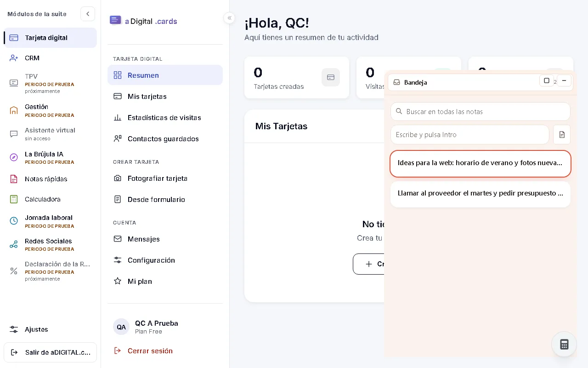
Task: Open the Tarjeta digital module
Action: click(51, 38)
